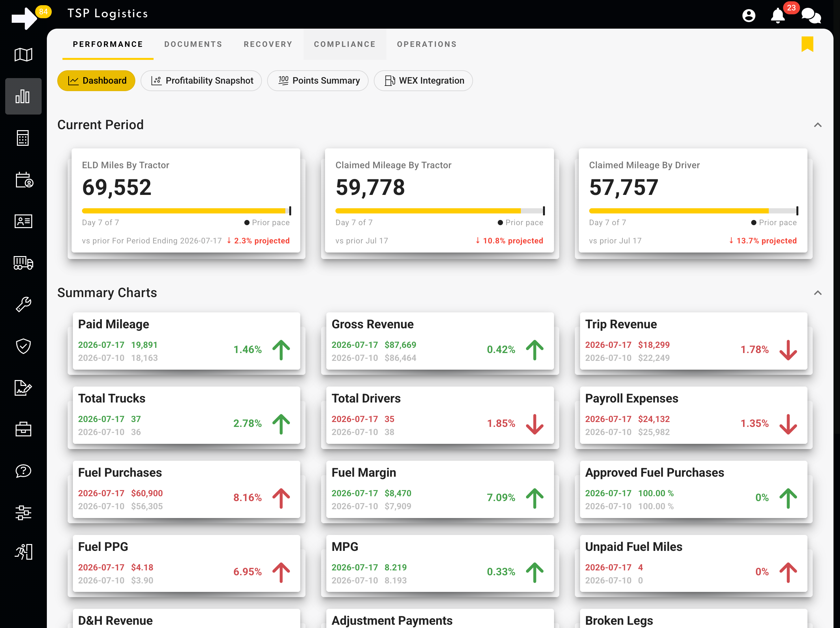Viewport: 840px width, 628px height.
Task: Open the Points Summary view
Action: pos(318,81)
